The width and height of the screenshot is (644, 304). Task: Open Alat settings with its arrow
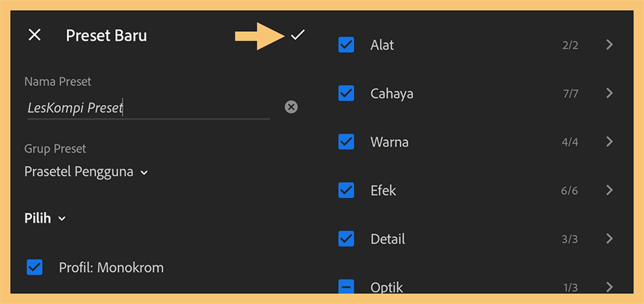click(x=609, y=45)
